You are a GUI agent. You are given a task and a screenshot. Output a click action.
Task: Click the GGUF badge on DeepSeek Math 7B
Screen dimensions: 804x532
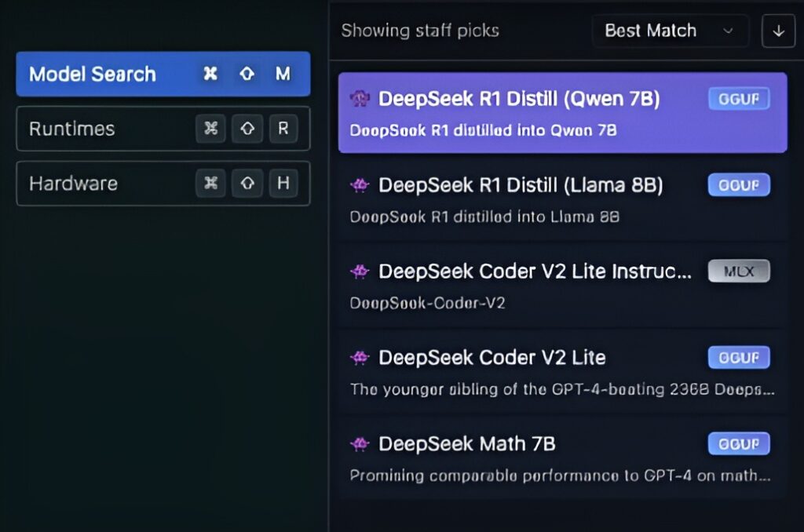[x=738, y=444]
